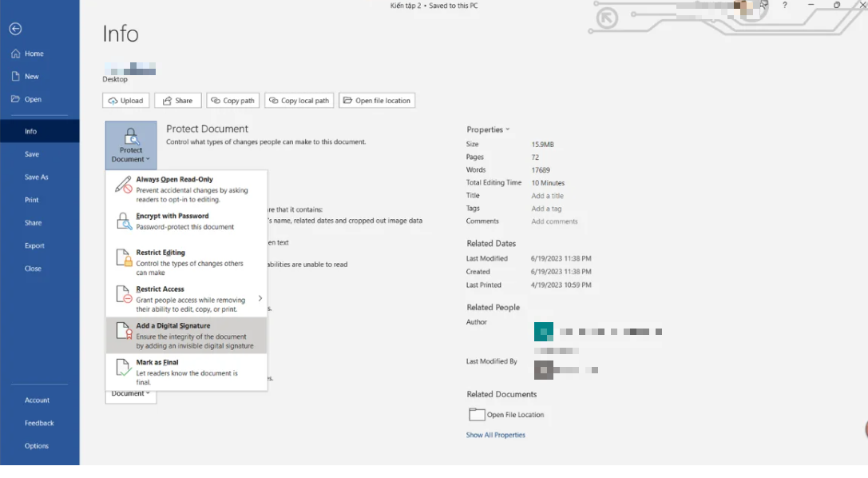
Task: Open the Print page in the sidebar
Action: [x=39, y=199]
